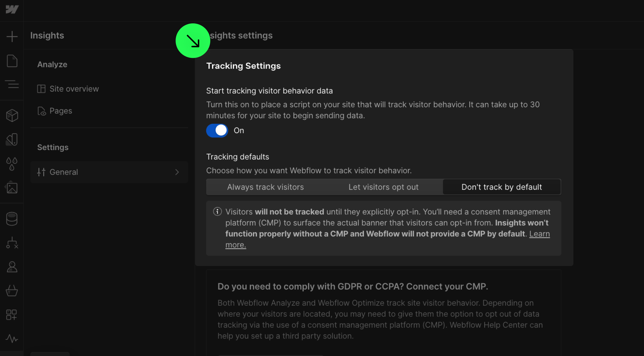Image resolution: width=644 pixels, height=356 pixels.
Task: Select Let visitors opt out option
Action: pos(383,187)
